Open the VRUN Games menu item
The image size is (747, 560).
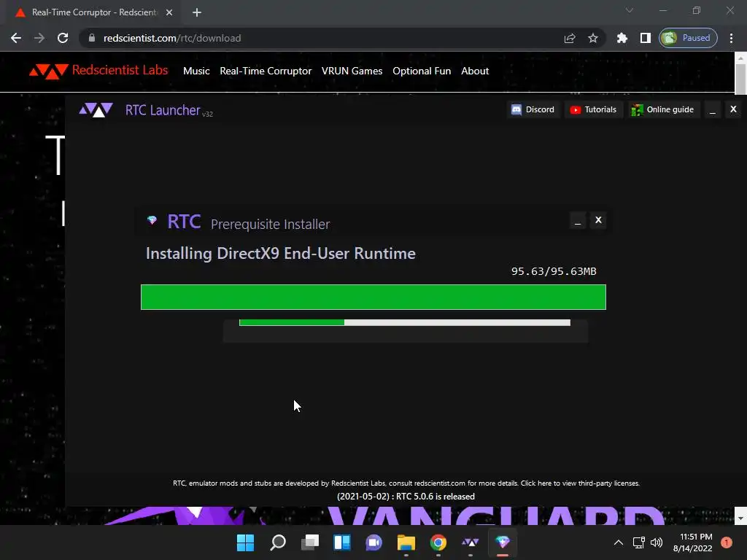352,71
